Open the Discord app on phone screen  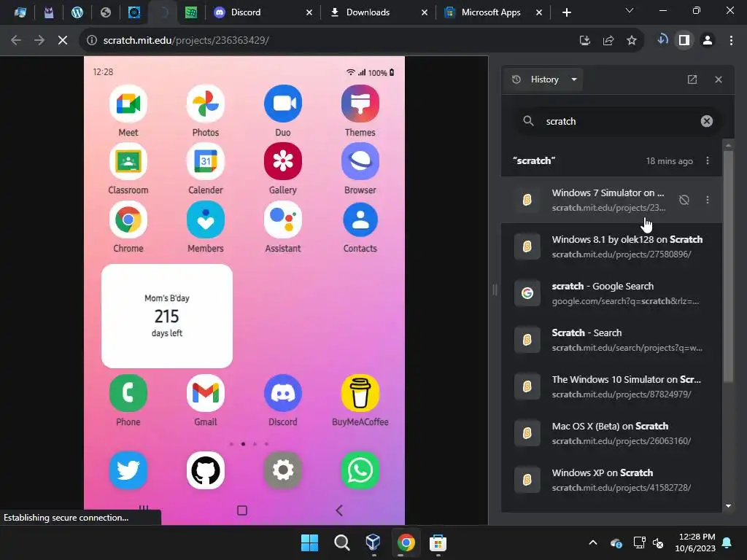[283, 393]
